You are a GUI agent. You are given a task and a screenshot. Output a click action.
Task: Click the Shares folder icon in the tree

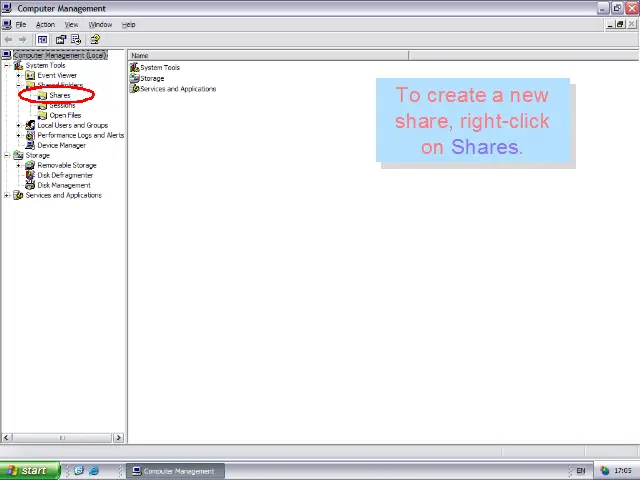click(x=42, y=96)
